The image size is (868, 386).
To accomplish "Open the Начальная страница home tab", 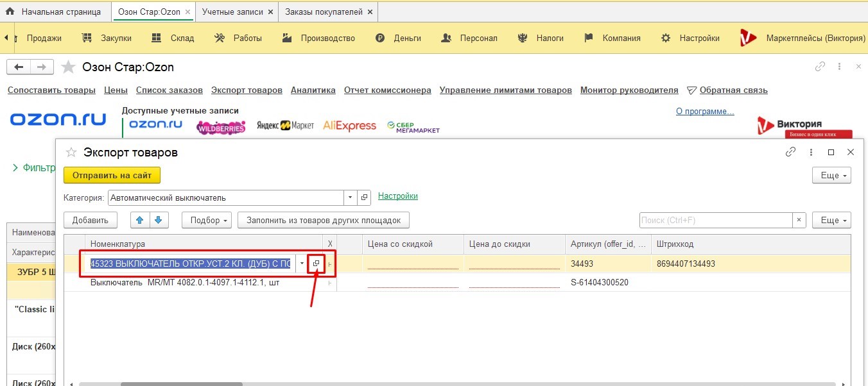I will 53,12.
